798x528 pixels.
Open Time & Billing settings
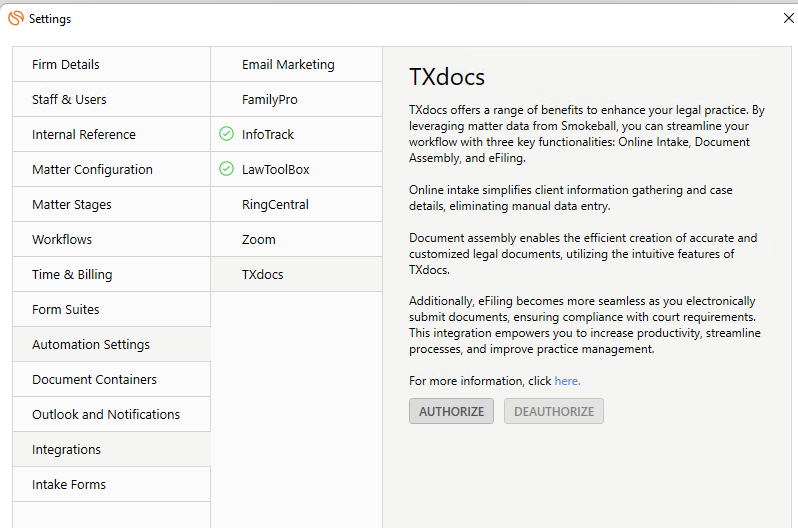point(111,274)
